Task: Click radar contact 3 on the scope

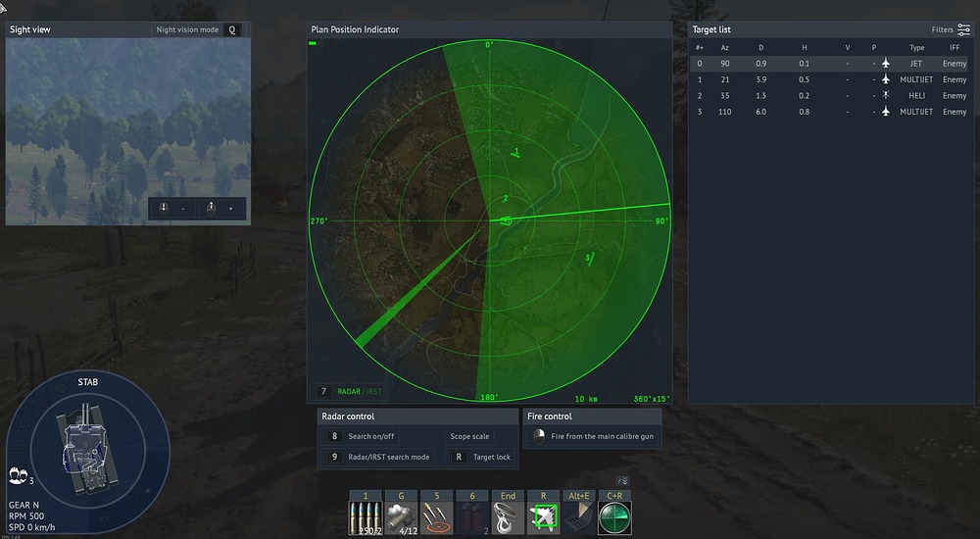Action: click(590, 258)
